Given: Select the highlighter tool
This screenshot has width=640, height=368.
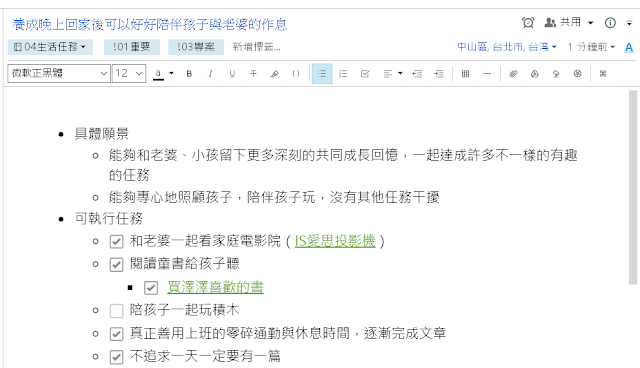Looking at the screenshot, I should [x=274, y=74].
